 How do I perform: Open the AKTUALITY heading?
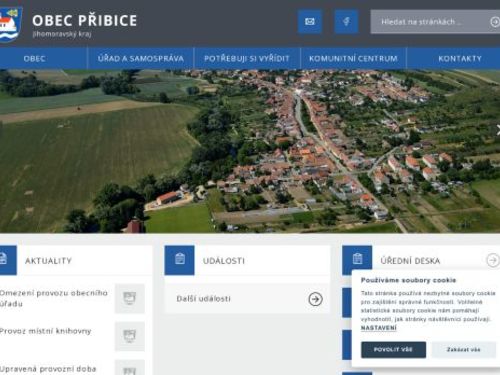click(48, 261)
